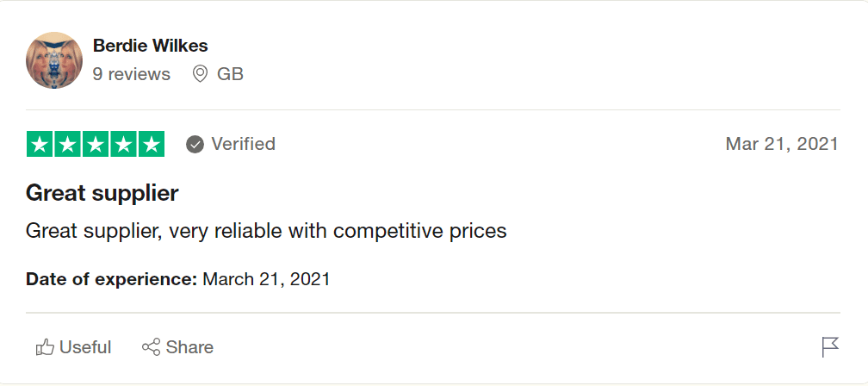This screenshot has height=386, width=868.
Task: Click the thumbs-up Useful icon
Action: click(x=45, y=347)
